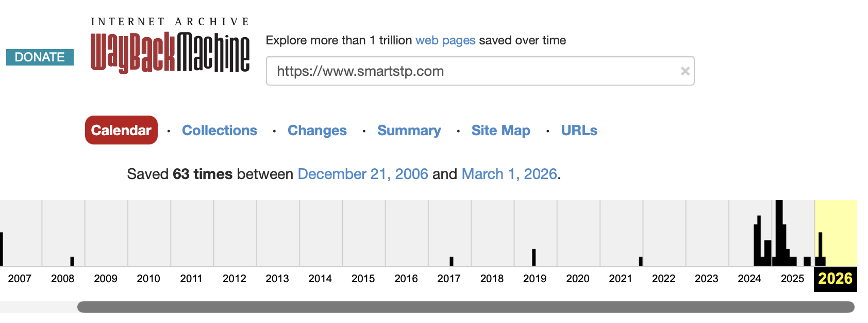Select year 2025 on the timeline
This screenshot has height=323, width=868.
(792, 279)
